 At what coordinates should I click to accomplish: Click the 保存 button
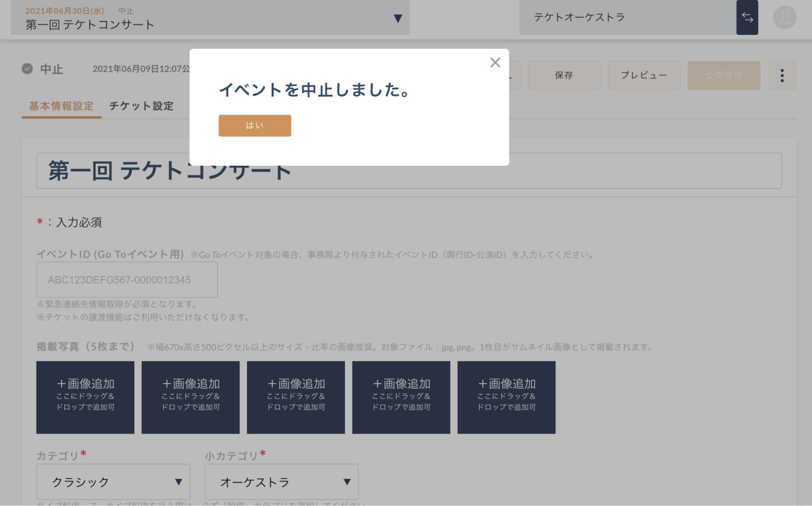[x=564, y=76]
